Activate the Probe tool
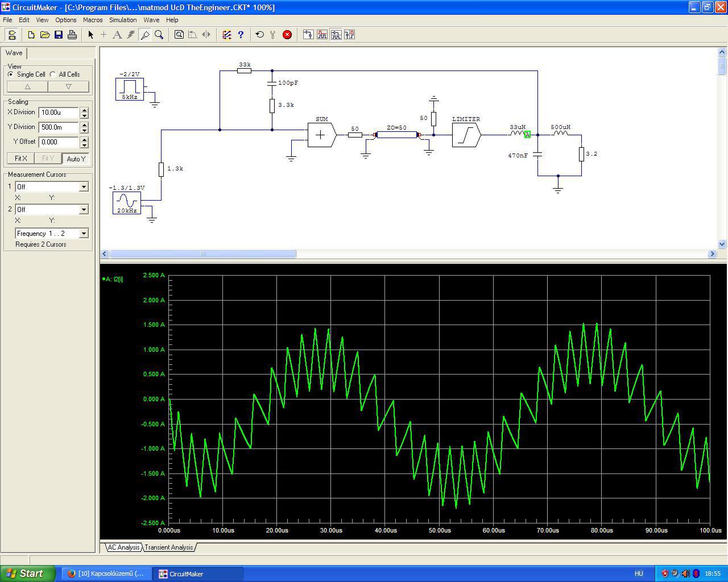The width and height of the screenshot is (728, 582). click(145, 35)
